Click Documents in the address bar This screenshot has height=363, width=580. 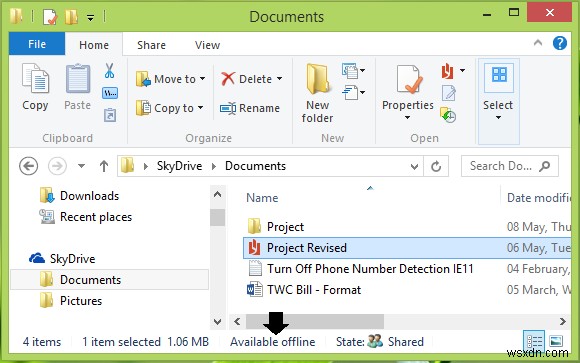click(255, 166)
